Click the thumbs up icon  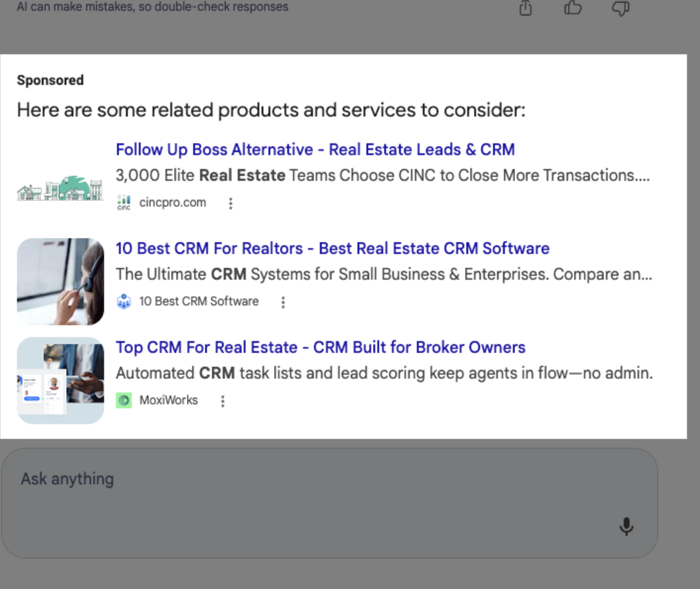click(573, 7)
